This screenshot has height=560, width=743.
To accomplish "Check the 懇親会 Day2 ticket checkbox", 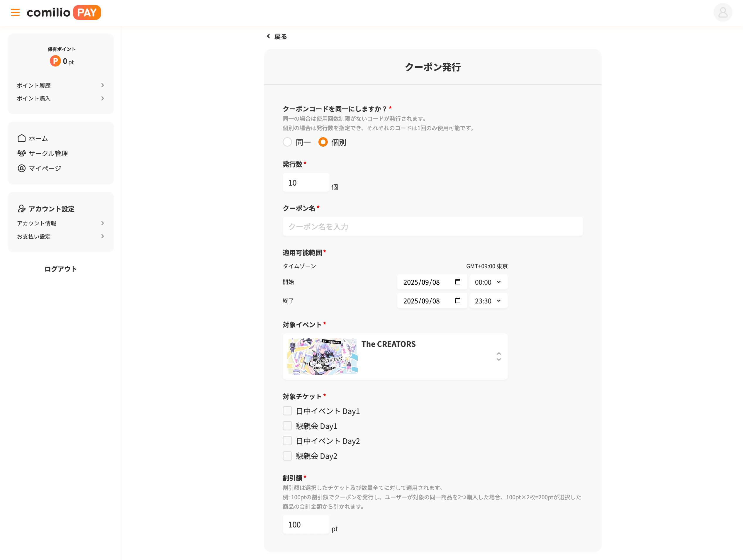I will pos(287,456).
